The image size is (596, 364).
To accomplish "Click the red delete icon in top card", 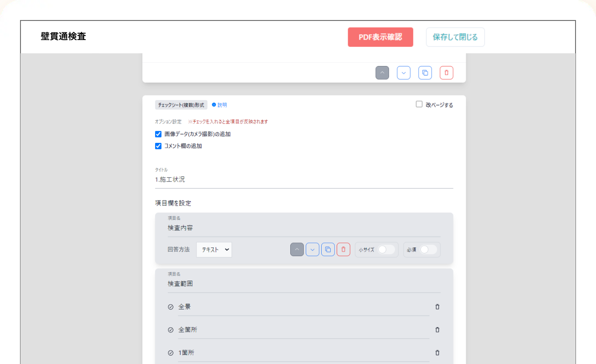I will click(x=446, y=73).
